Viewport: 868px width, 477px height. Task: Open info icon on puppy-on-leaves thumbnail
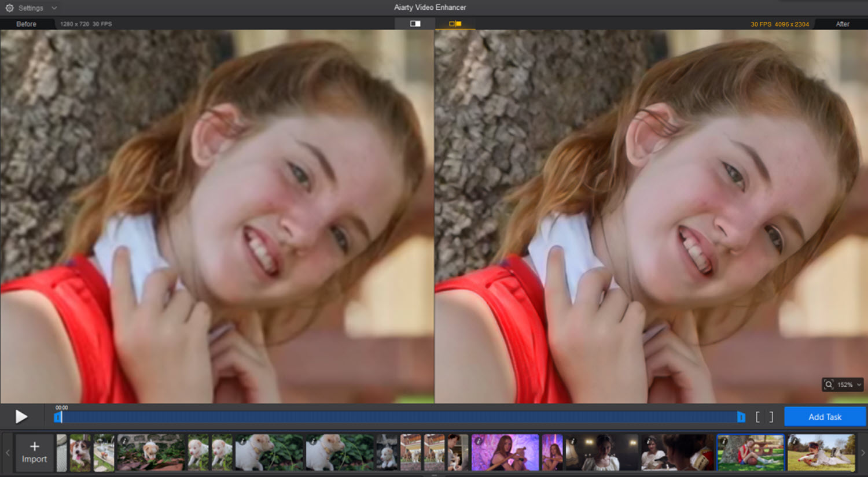point(124,441)
